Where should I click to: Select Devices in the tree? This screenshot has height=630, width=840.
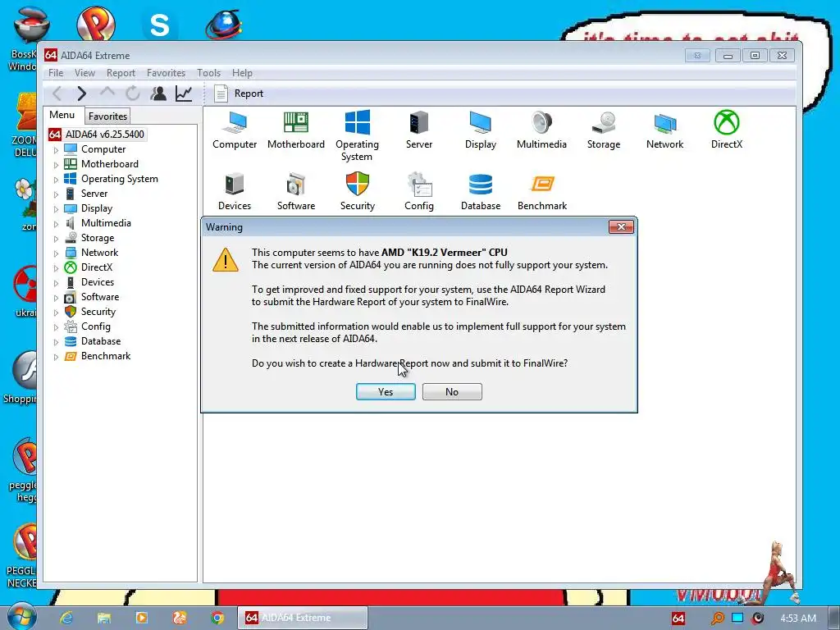point(98,282)
